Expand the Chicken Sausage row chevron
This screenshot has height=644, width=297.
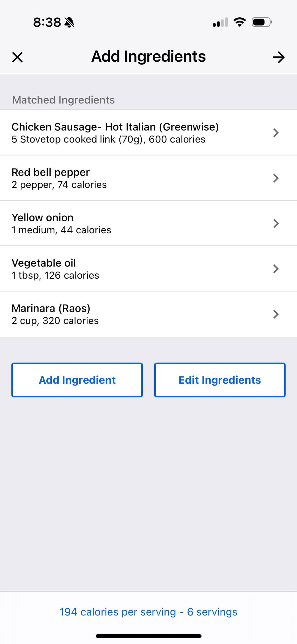276,133
